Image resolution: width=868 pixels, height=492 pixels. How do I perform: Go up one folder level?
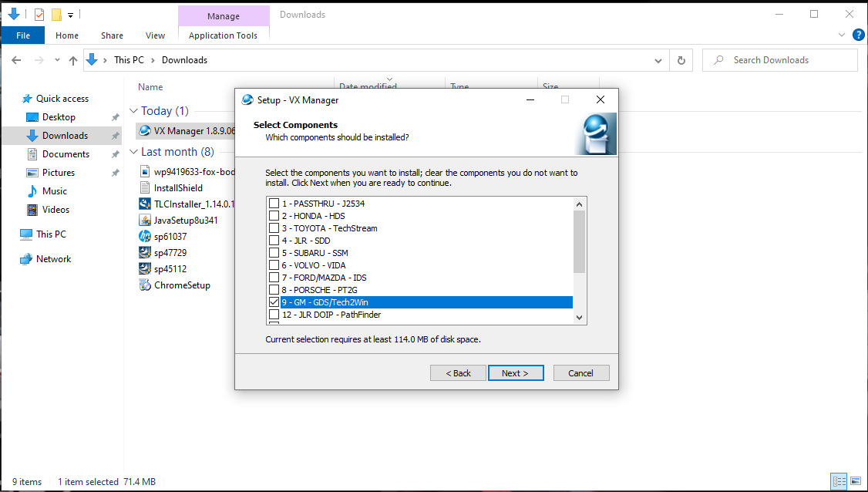click(x=73, y=60)
